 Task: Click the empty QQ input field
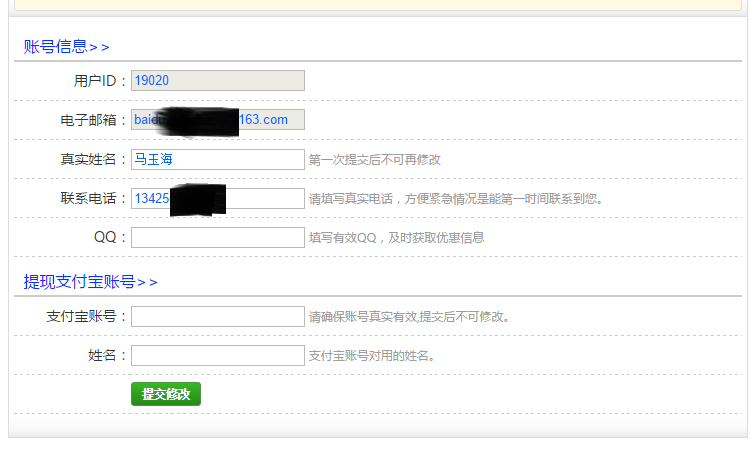point(218,237)
